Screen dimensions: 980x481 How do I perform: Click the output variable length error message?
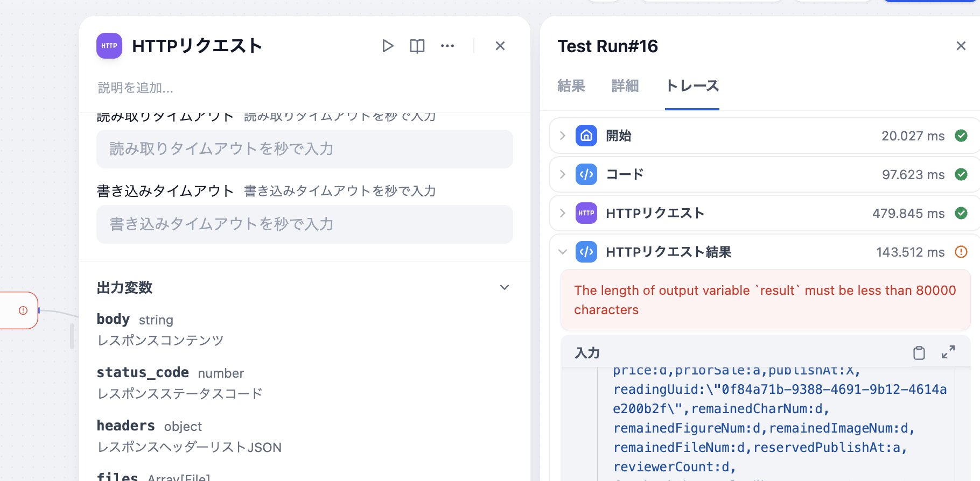coord(765,300)
